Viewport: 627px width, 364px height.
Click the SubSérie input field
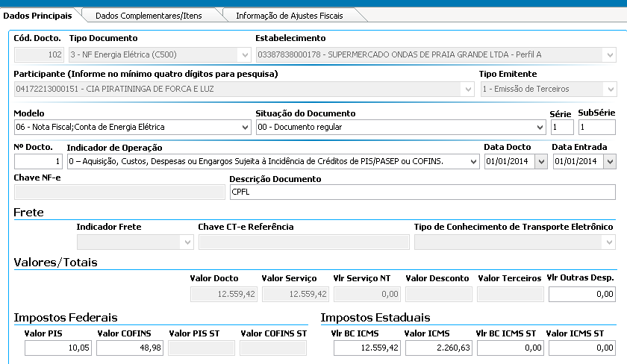[596, 128]
